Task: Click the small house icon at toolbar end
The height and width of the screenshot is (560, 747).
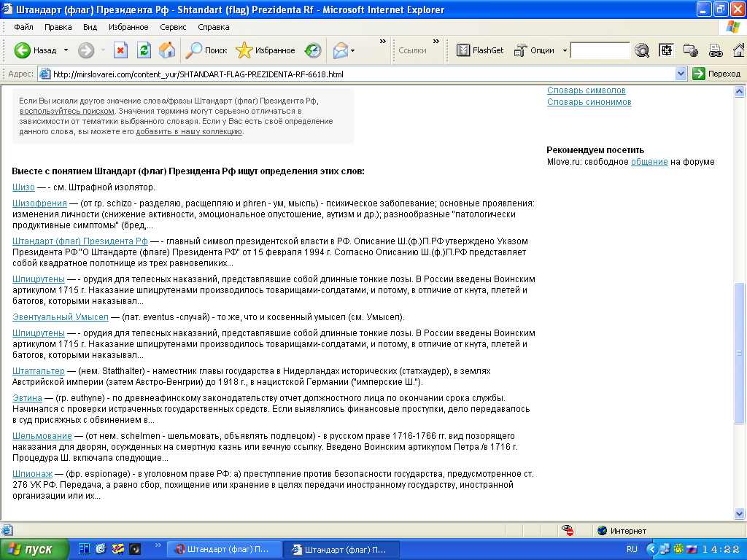Action: click(738, 50)
